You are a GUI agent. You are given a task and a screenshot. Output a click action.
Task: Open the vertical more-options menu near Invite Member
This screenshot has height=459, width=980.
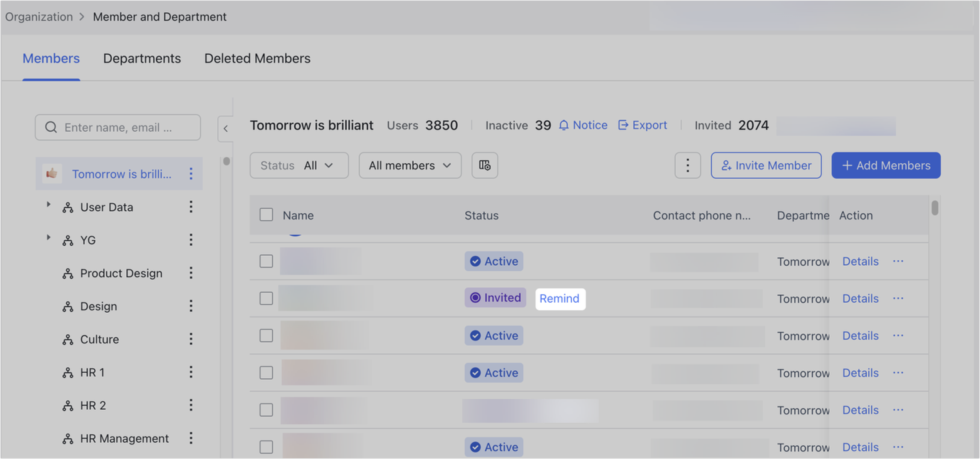[687, 165]
